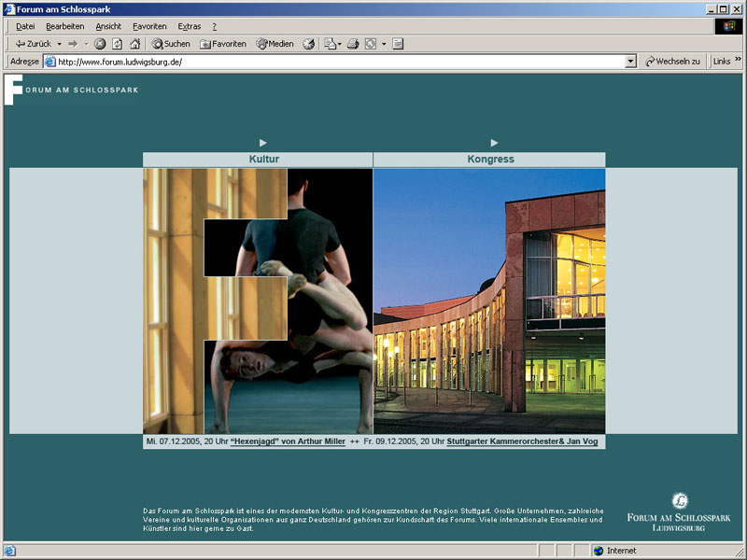This screenshot has height=560, width=747.
Task: Expand the address bar dropdown
Action: point(630,62)
